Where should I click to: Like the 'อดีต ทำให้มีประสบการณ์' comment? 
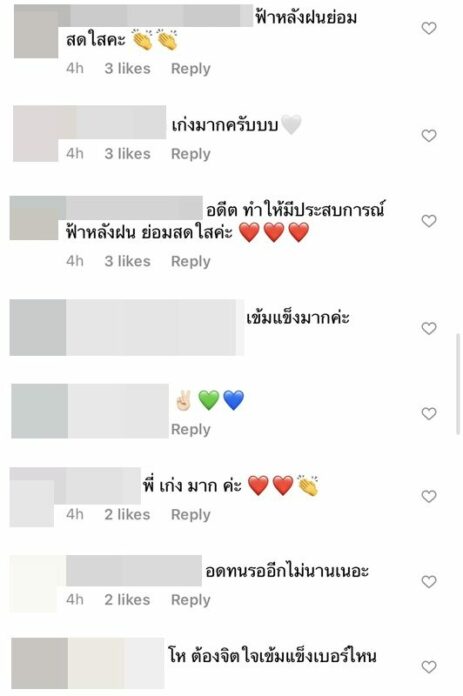pos(428,221)
